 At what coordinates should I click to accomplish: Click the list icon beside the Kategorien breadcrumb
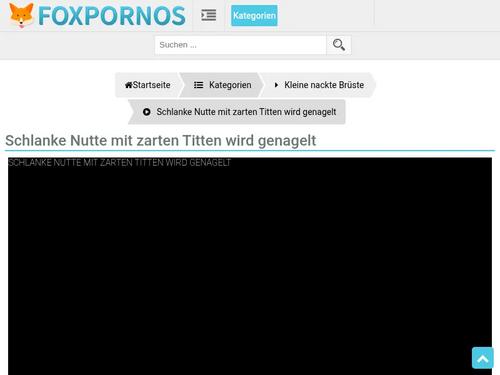[198, 85]
